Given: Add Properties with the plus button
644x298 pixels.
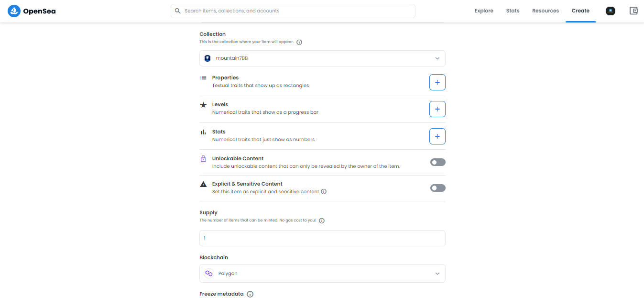Looking at the screenshot, I should 437,82.
